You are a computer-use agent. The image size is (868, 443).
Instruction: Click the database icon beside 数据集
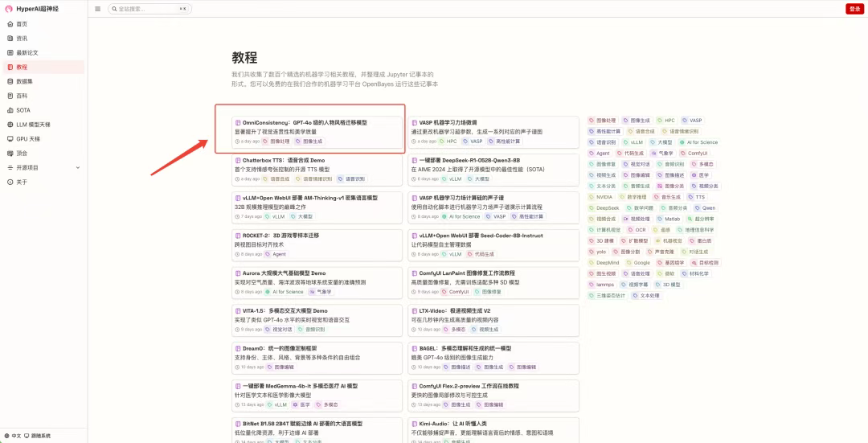click(x=10, y=81)
